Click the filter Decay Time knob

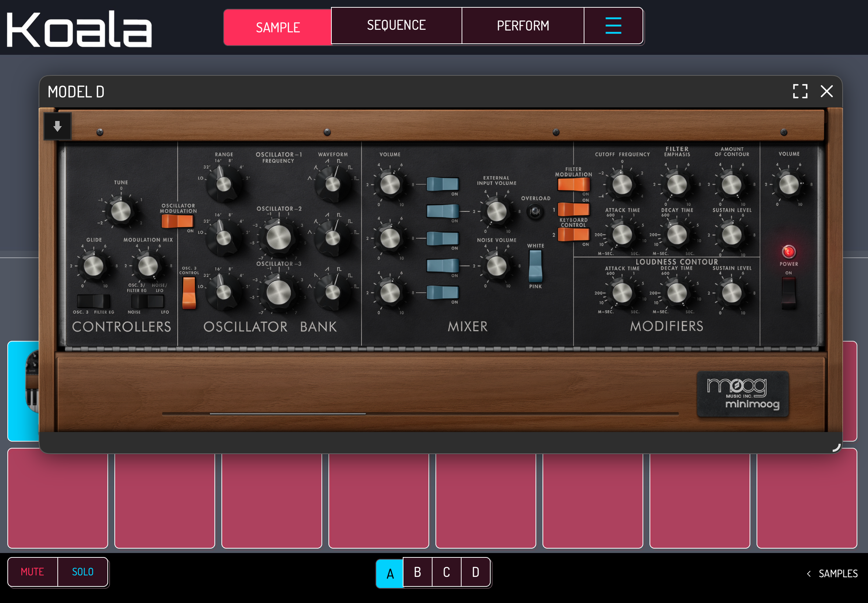pos(677,234)
